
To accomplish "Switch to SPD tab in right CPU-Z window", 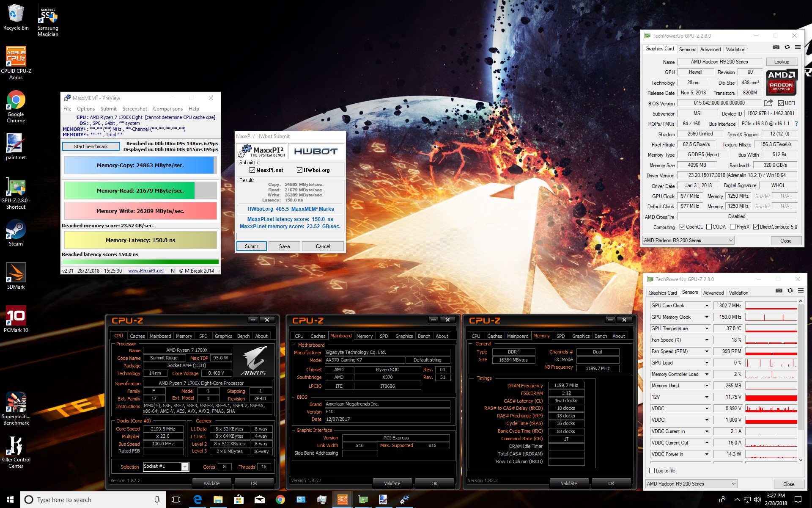I will (x=560, y=336).
